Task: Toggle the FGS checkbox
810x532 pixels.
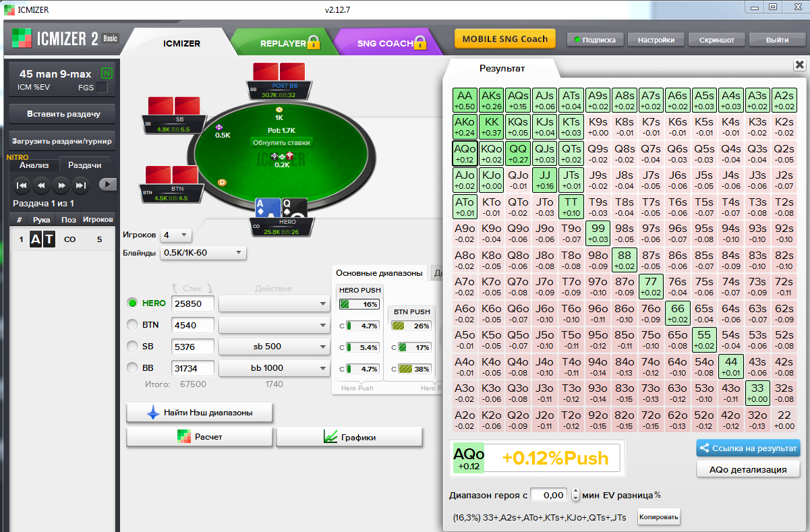Action: tap(102, 87)
